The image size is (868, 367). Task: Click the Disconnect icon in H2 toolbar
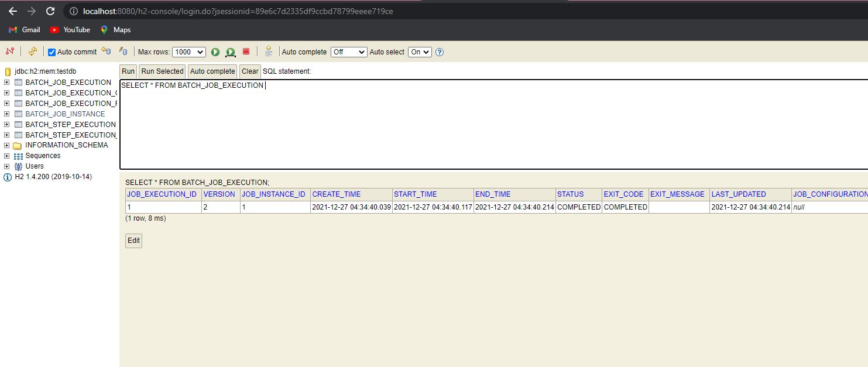[x=9, y=52]
